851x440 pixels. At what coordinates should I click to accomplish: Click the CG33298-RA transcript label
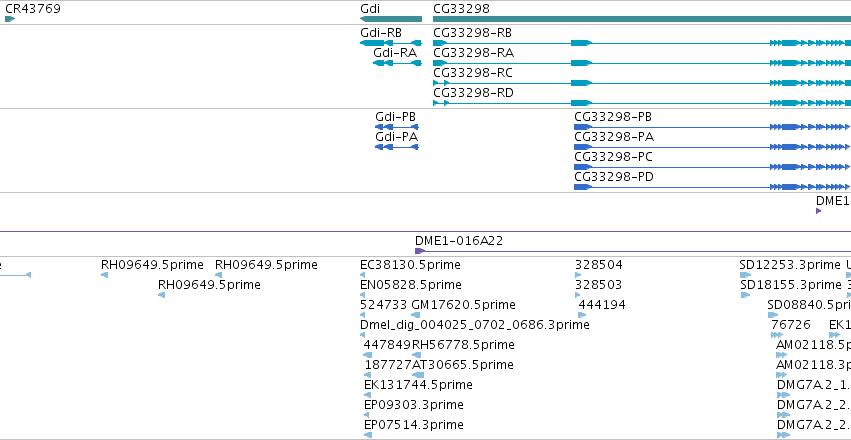[x=473, y=53]
